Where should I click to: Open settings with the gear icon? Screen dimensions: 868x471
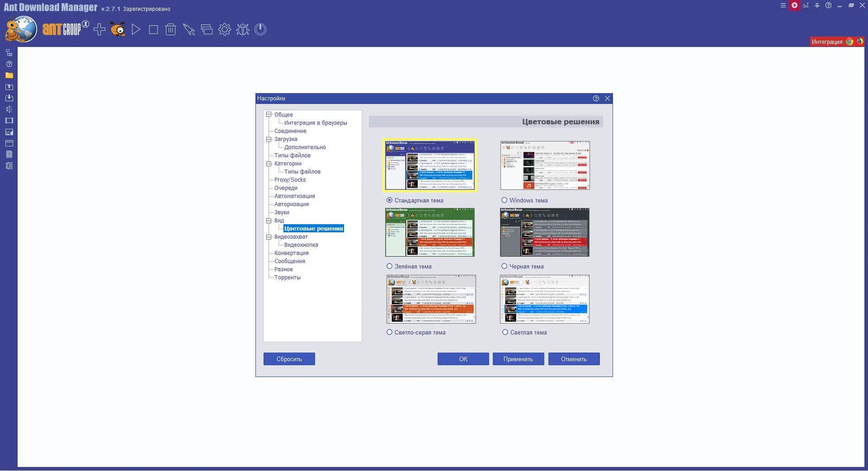(225, 29)
